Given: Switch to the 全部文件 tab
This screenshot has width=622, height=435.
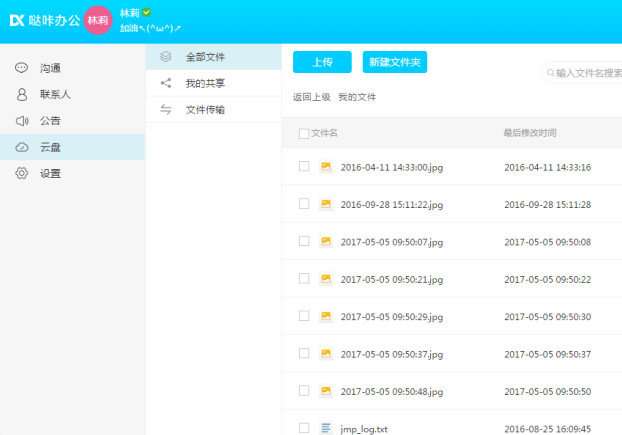Looking at the screenshot, I should coord(214,57).
